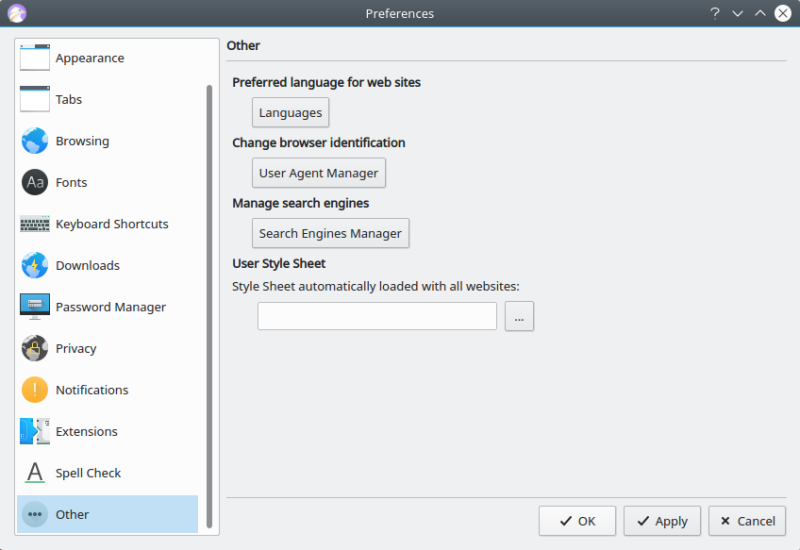Select the Tabs icon in sidebar

click(x=35, y=99)
